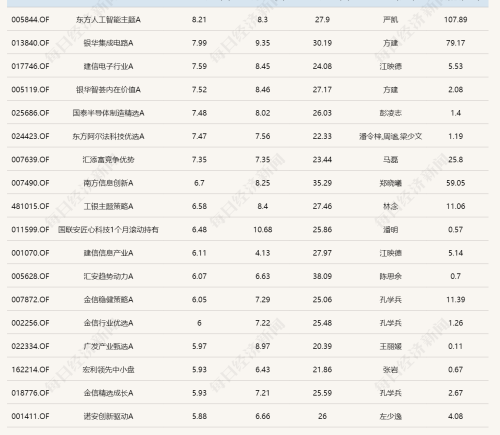The height and width of the screenshot is (435, 500).
Task: Select fund code 007872.OF
Action: pyautogui.click(x=30, y=300)
